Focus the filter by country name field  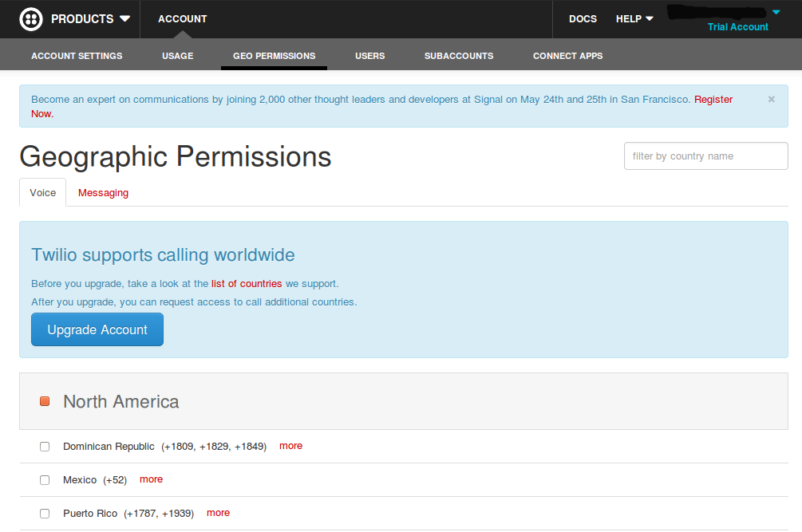click(x=706, y=156)
